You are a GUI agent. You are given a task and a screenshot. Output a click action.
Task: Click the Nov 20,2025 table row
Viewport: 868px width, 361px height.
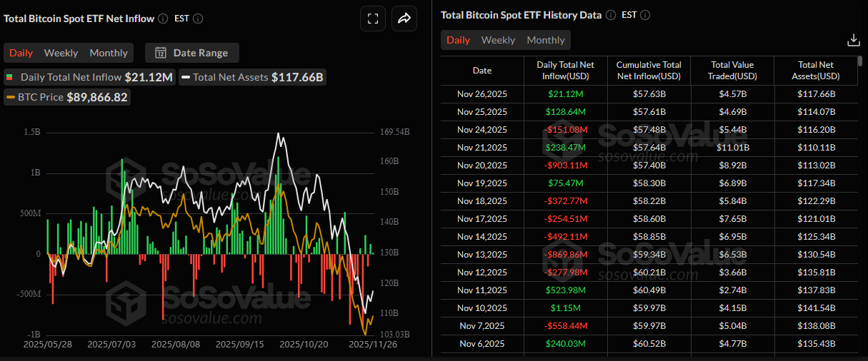(482, 165)
